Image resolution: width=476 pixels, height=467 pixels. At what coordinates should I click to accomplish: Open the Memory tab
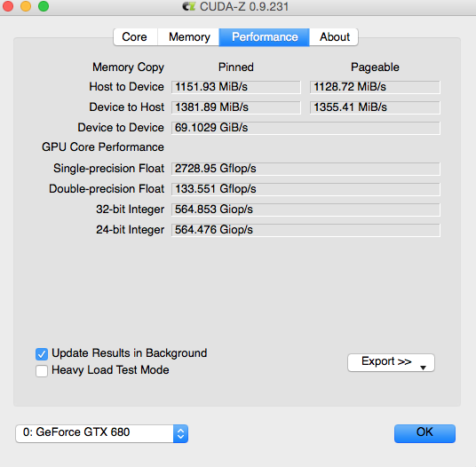click(189, 37)
